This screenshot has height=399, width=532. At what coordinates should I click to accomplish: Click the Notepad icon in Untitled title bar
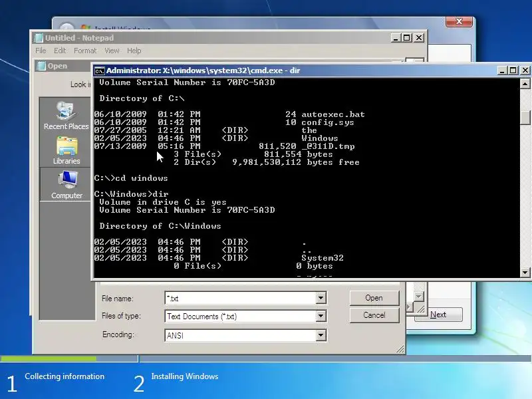[39, 38]
